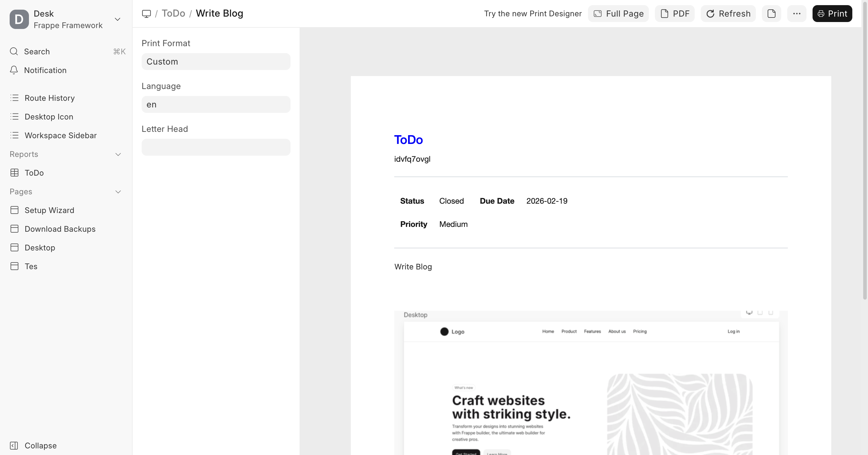Viewport: 868px width, 455px height.
Task: Click the PDF button
Action: pos(675,14)
